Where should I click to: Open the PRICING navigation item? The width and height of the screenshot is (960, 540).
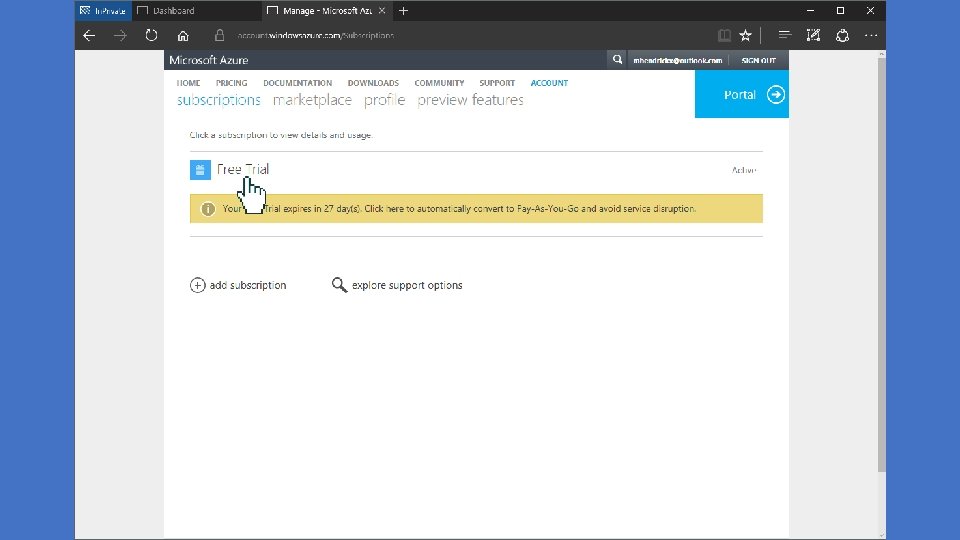click(231, 83)
